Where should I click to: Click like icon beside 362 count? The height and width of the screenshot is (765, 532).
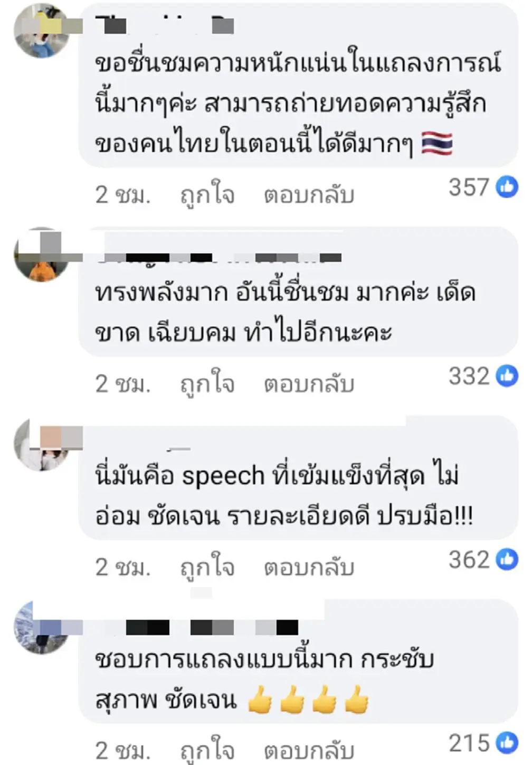[x=507, y=559]
